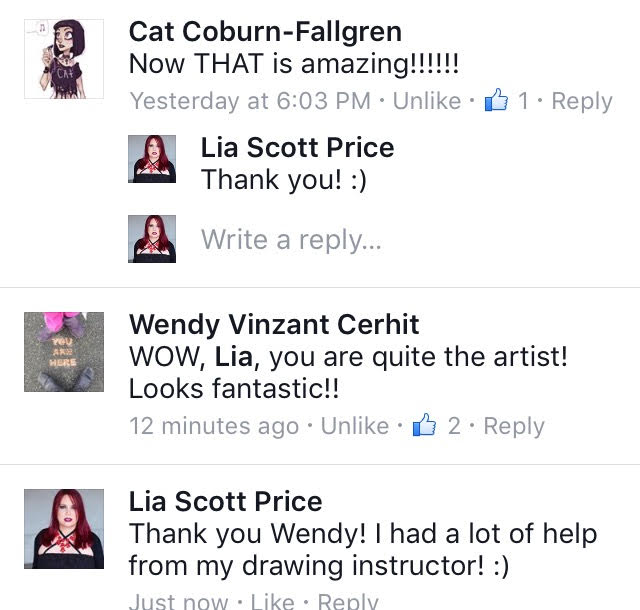Reply to Cat Coburn-Fallgren's comment
The height and width of the screenshot is (610, 640).
tap(582, 101)
